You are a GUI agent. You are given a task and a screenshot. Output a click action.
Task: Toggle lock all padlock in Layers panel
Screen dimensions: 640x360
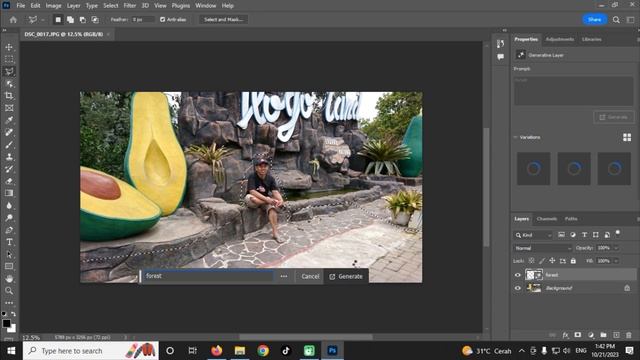(x=573, y=261)
